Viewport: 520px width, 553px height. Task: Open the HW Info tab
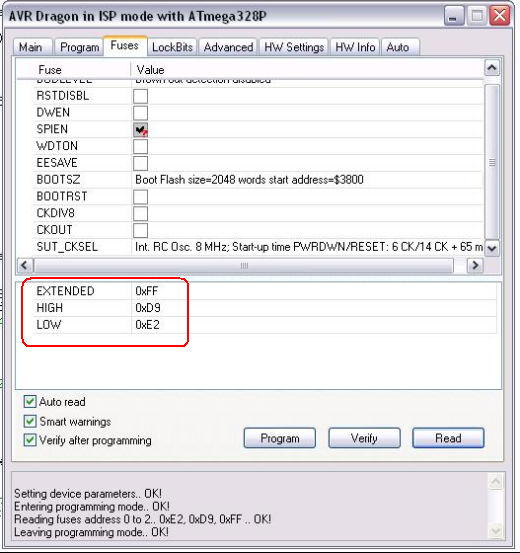355,47
